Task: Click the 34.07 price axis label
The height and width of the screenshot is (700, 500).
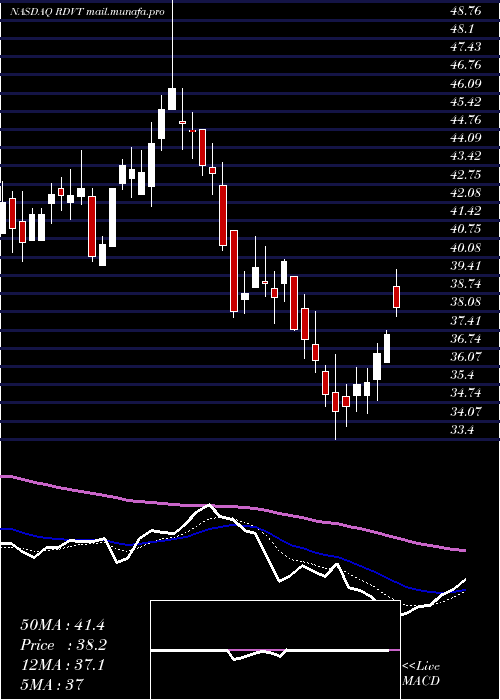Action: (x=465, y=412)
